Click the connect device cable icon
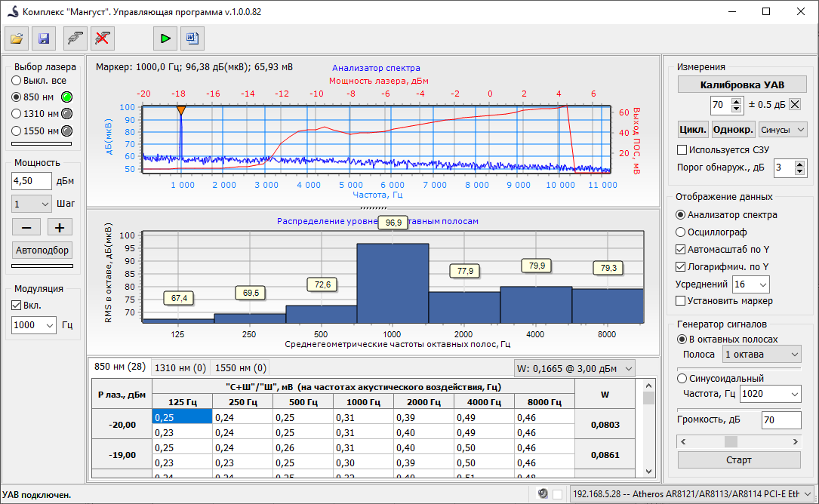The height and width of the screenshot is (504, 819). (75, 38)
